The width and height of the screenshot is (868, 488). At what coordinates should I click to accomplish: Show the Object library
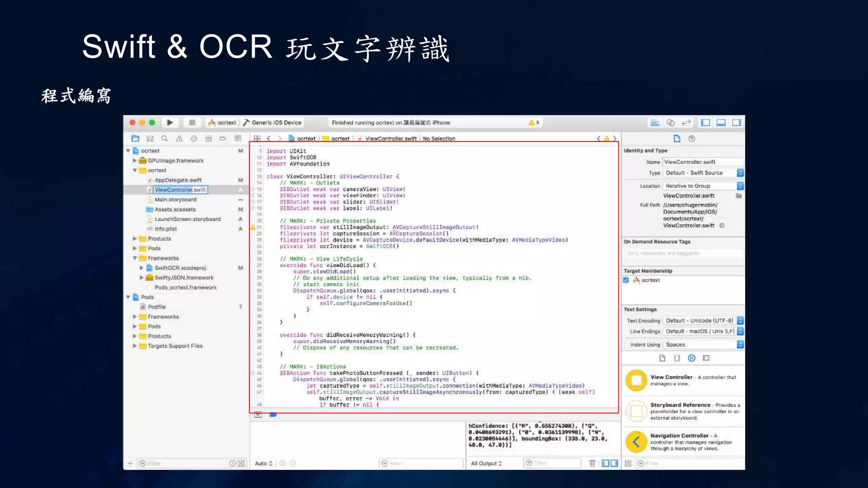point(691,358)
